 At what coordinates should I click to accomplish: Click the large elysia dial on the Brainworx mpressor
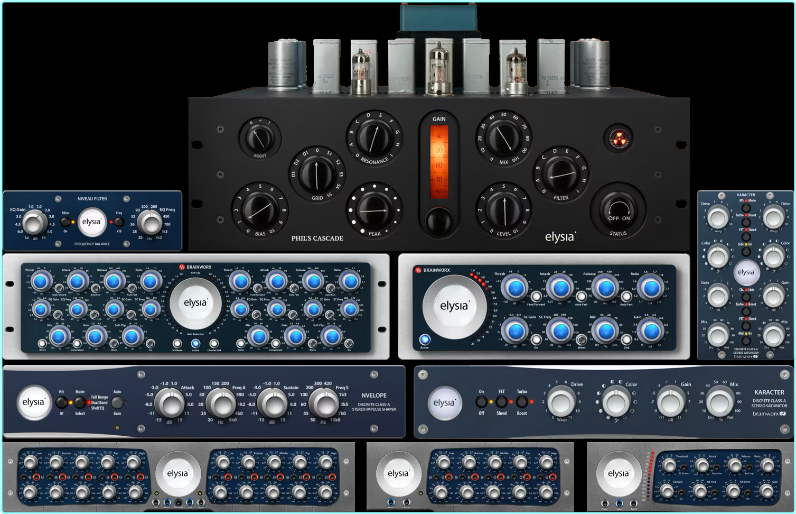454,306
